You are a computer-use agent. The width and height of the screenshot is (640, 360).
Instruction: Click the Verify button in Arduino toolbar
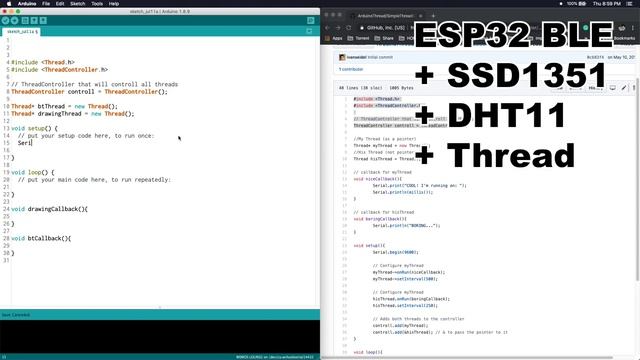click(x=5, y=20)
